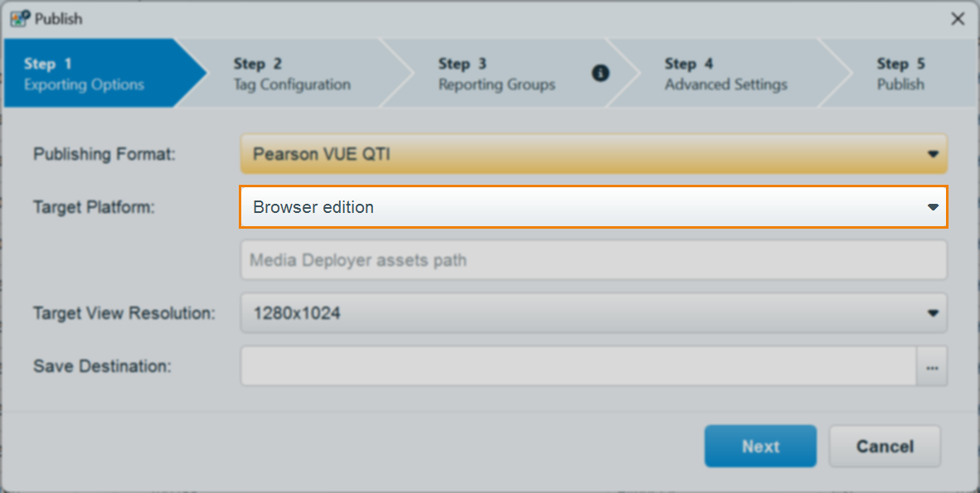Click the Target Platform label text
The image size is (980, 493).
click(x=94, y=207)
